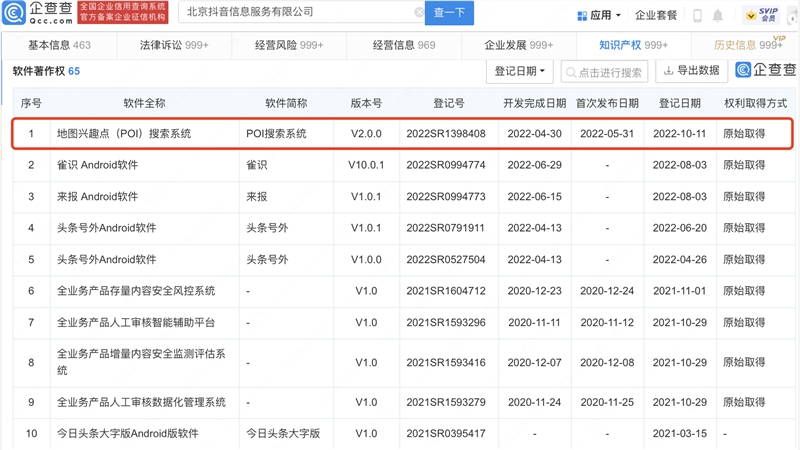Open 企业套餐 link

[x=656, y=15]
